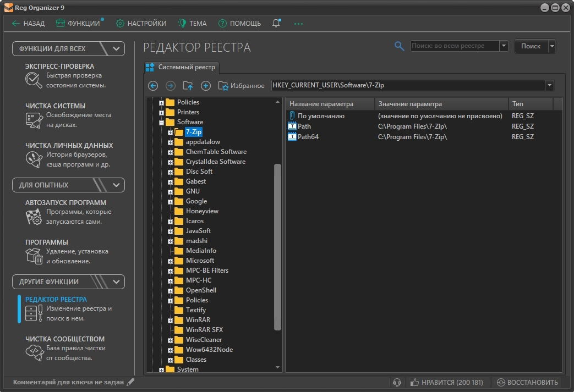Click the navigate back arrow icon
This screenshot has width=574, height=392.
[153, 86]
